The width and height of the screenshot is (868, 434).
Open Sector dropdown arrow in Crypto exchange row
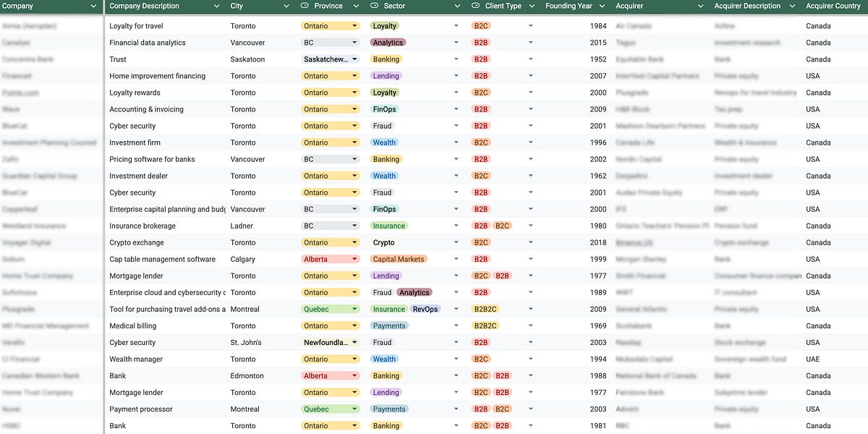(x=456, y=242)
